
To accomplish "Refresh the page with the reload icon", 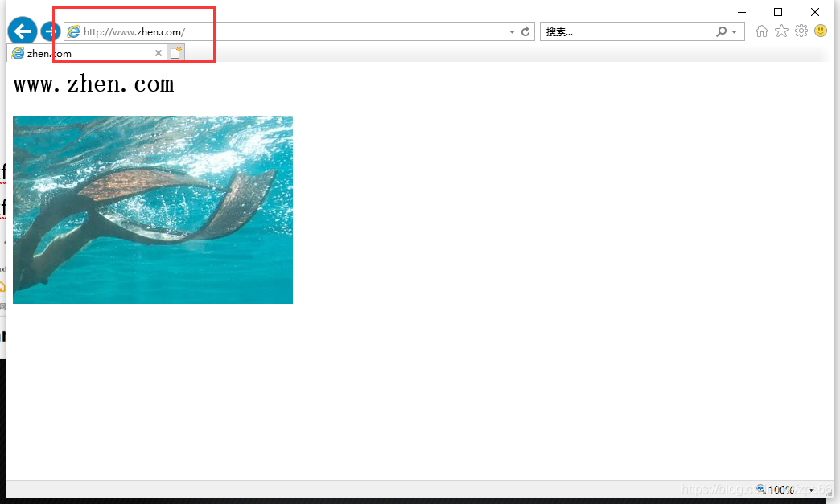I will point(525,31).
